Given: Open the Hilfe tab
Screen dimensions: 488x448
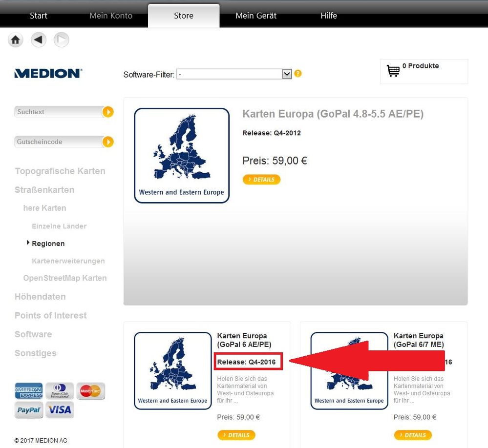Looking at the screenshot, I should click(x=329, y=16).
